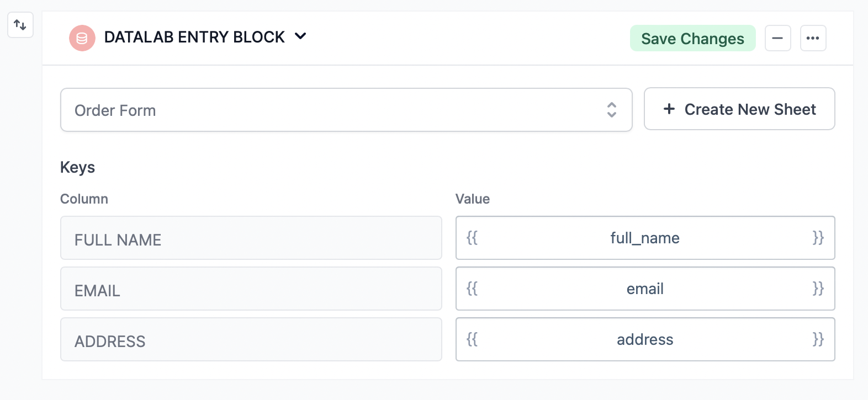Select the EMAIL column field
This screenshot has width=868, height=400.
(x=251, y=289)
